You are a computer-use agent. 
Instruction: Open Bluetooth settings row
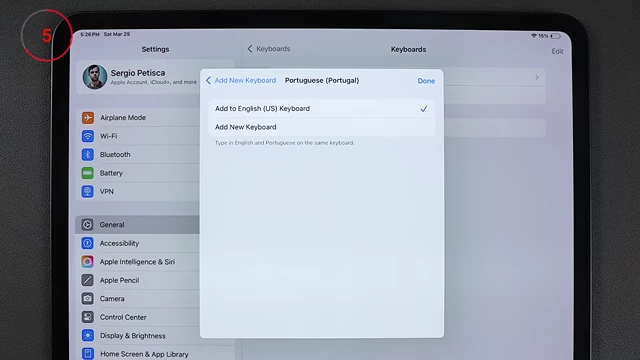pos(138,154)
